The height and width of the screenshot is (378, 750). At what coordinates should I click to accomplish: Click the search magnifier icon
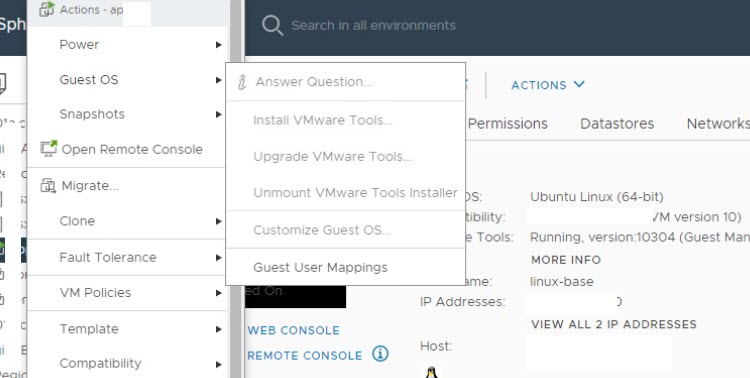272,25
